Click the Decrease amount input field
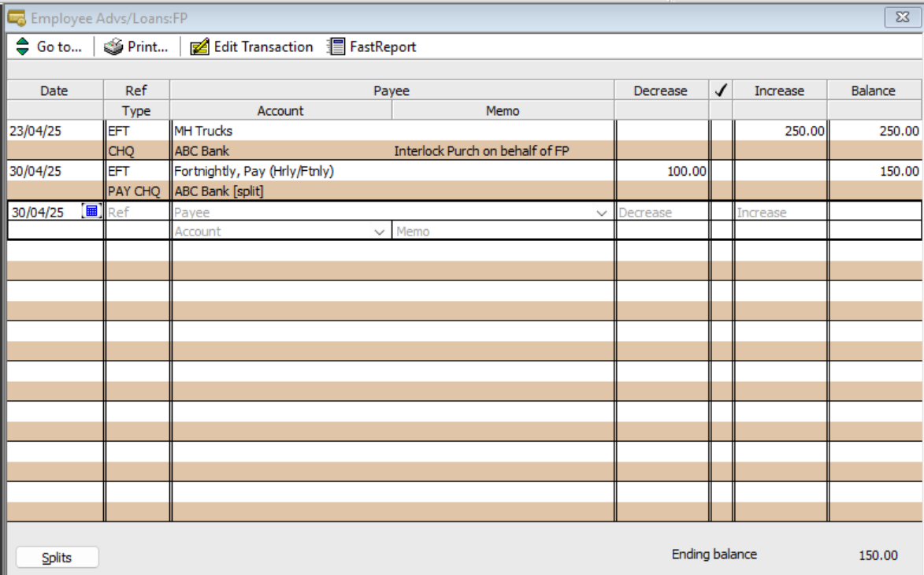924x575 pixels. (662, 212)
